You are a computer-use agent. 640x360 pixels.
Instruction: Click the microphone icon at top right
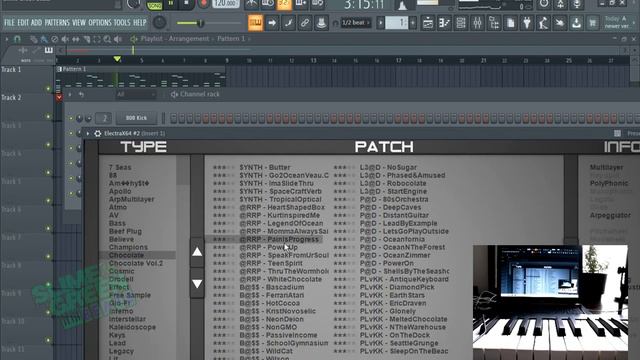coord(577,4)
